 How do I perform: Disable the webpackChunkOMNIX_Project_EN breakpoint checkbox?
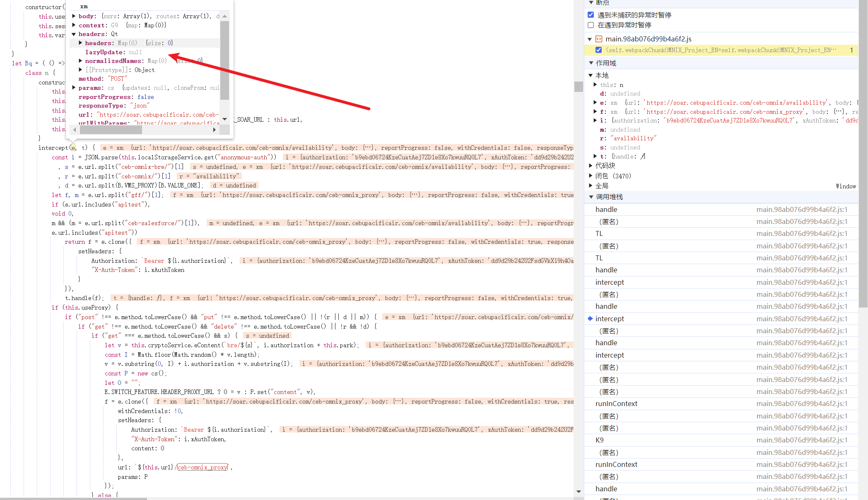click(598, 50)
